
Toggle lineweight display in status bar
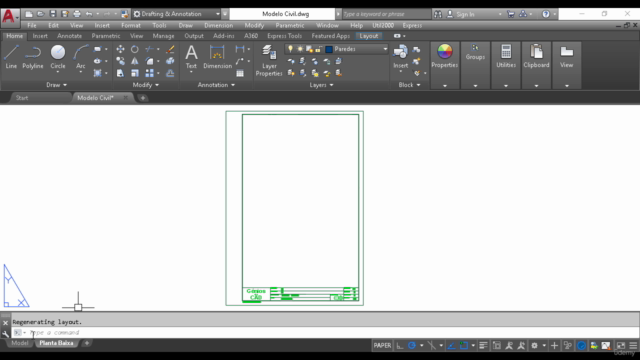[483, 346]
